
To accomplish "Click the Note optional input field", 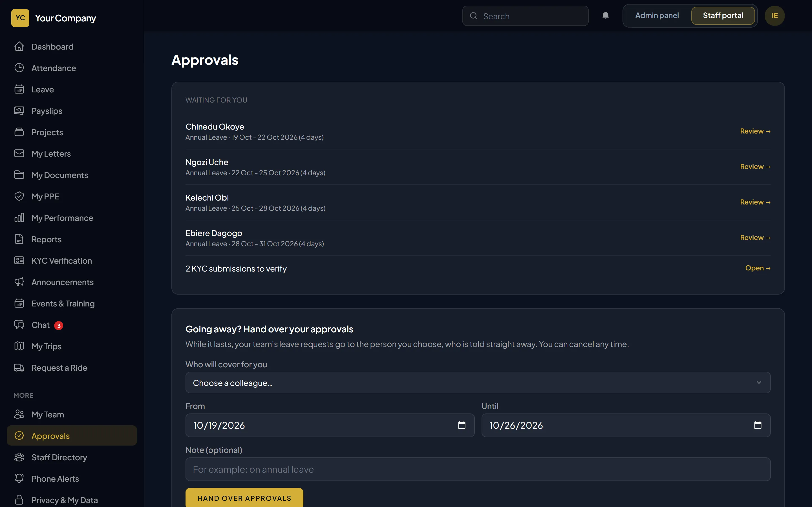I will click(478, 469).
